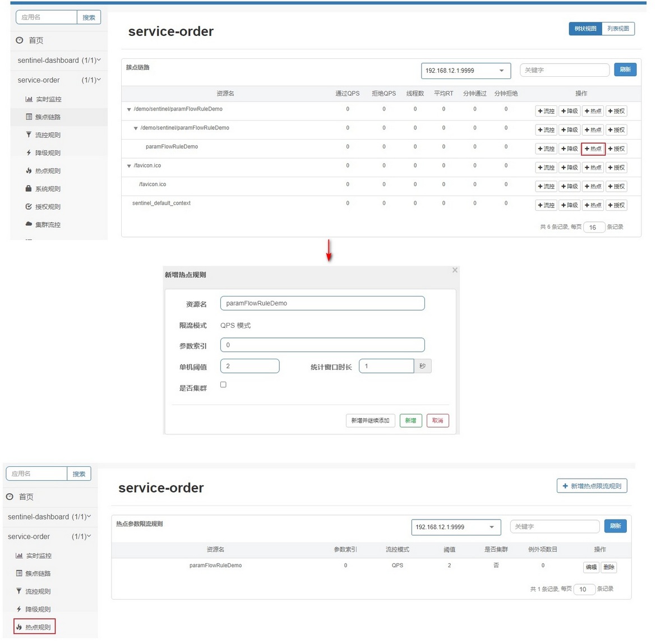Image resolution: width=665 pixels, height=644 pixels.
Task: Close the 新增热点规则 dialog
Action: [x=455, y=270]
